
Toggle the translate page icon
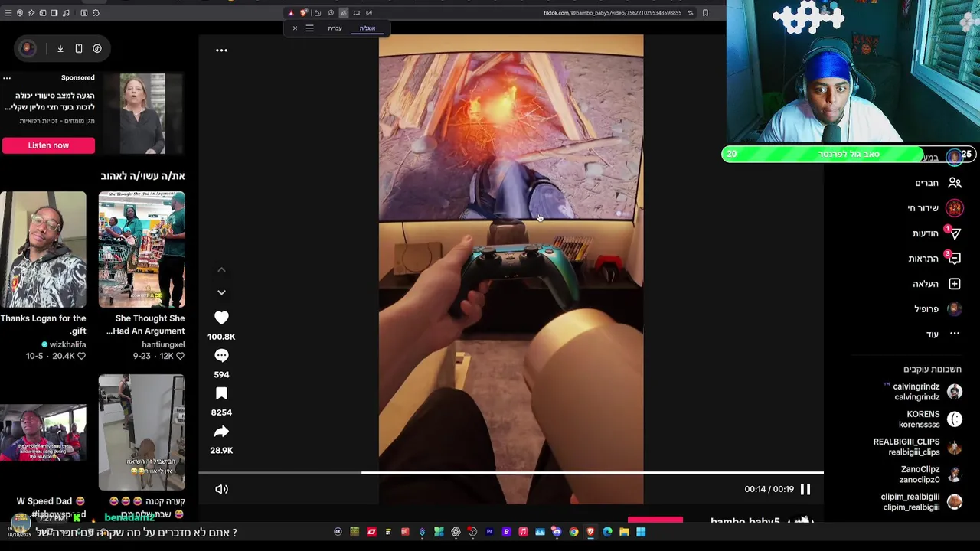[344, 13]
